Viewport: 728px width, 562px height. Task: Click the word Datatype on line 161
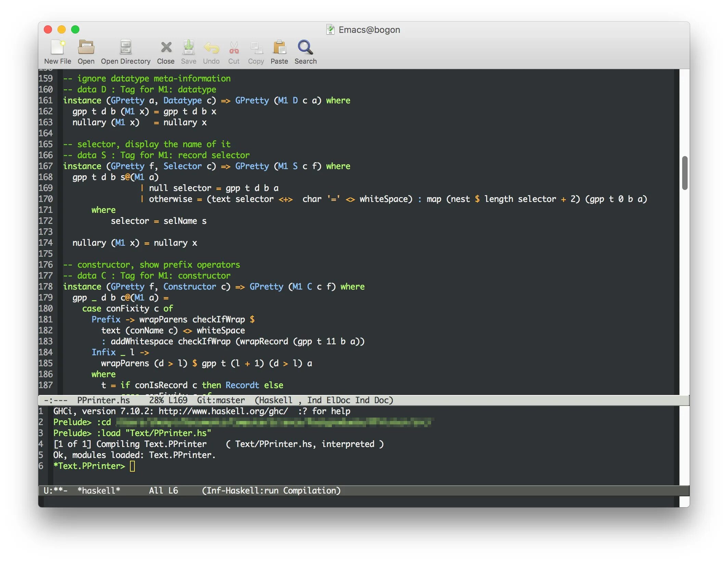(182, 100)
